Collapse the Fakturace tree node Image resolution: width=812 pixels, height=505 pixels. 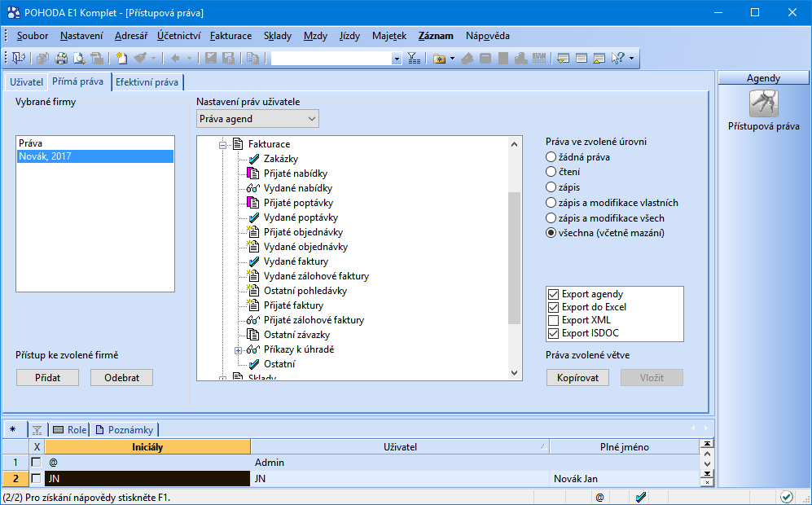coord(222,144)
